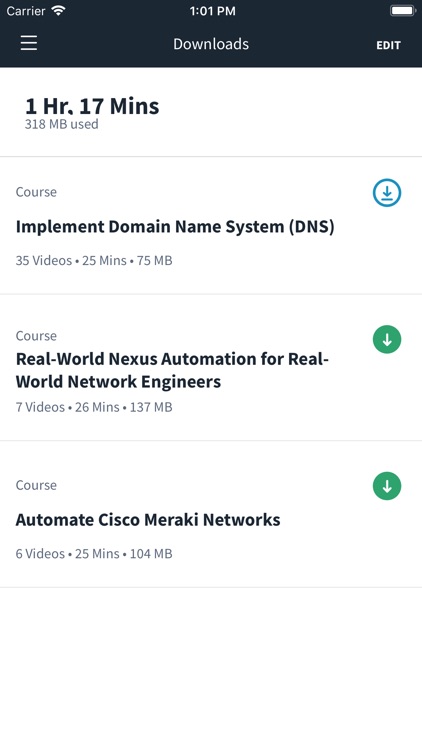Tap the 318 MB used storage label

click(x=61, y=124)
